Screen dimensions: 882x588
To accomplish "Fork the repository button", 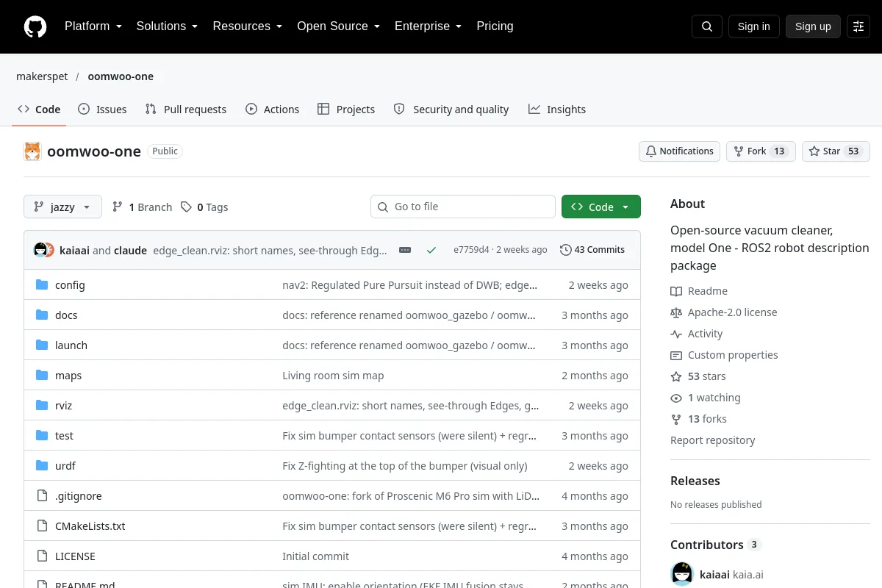I will pyautogui.click(x=761, y=151).
